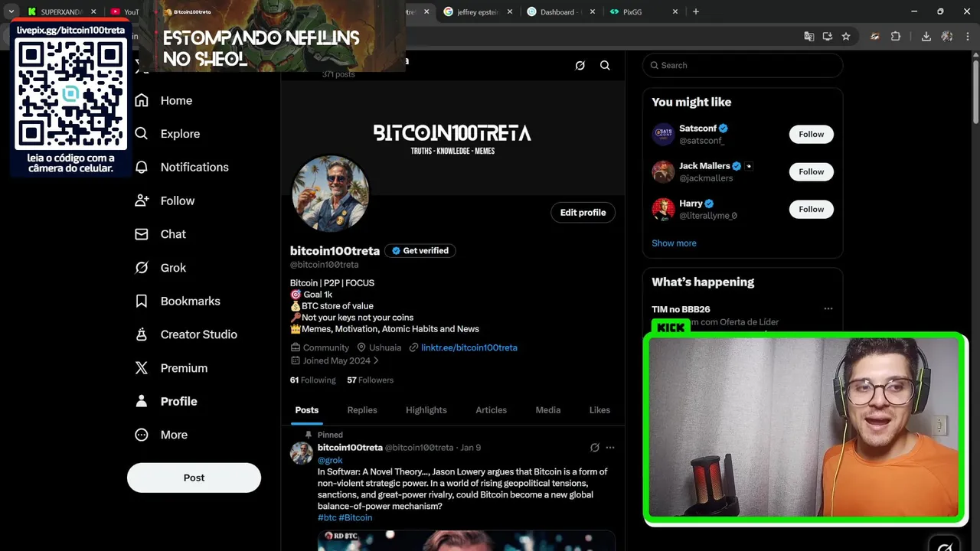The width and height of the screenshot is (980, 551).
Task: Select the Likes profile tab
Action: (x=599, y=410)
